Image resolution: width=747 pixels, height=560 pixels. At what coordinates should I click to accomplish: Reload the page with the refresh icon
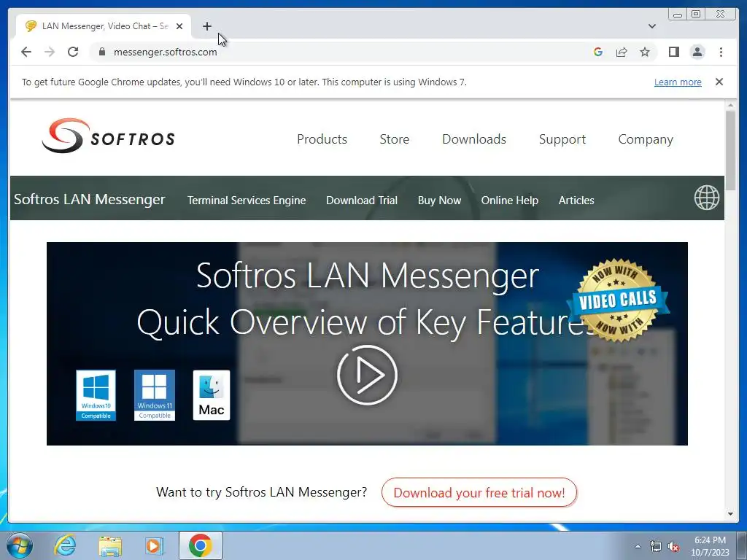pyautogui.click(x=73, y=52)
